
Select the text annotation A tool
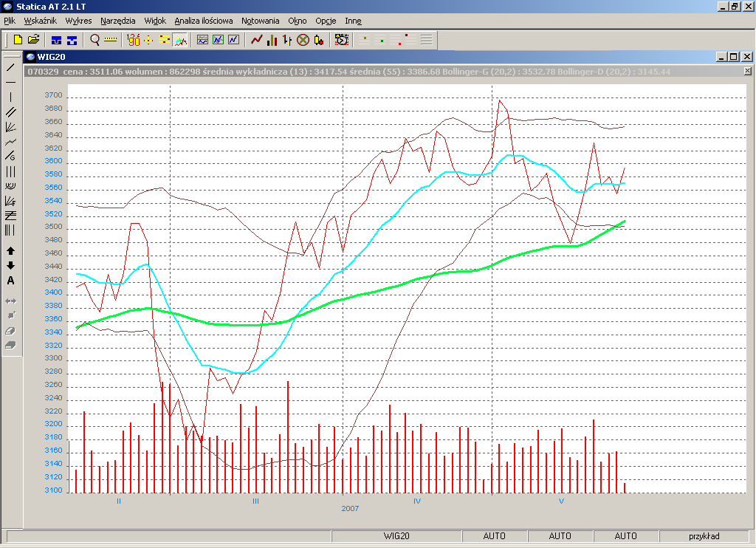point(10,281)
